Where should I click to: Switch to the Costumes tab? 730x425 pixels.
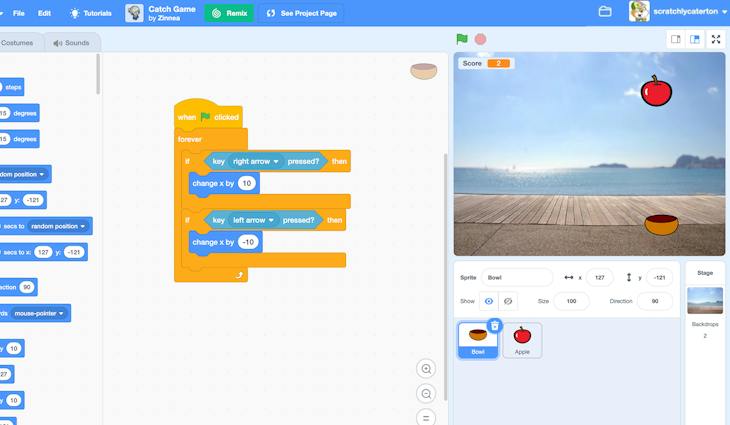point(19,43)
